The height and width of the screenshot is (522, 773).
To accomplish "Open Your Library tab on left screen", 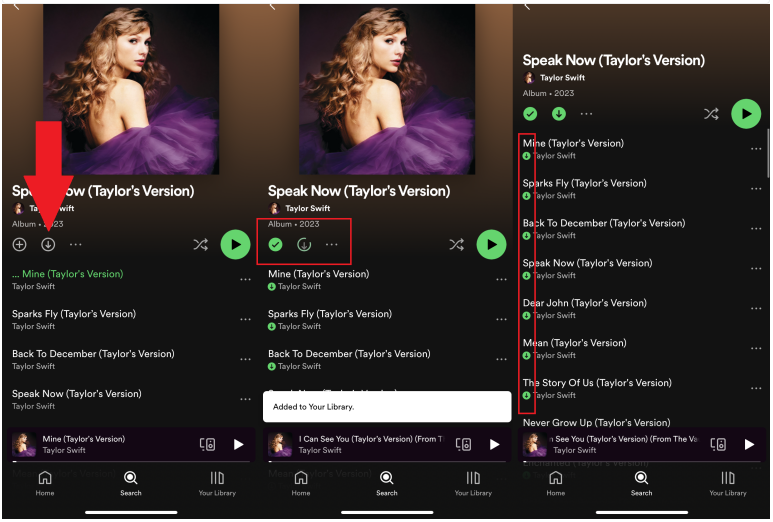I will point(217,484).
